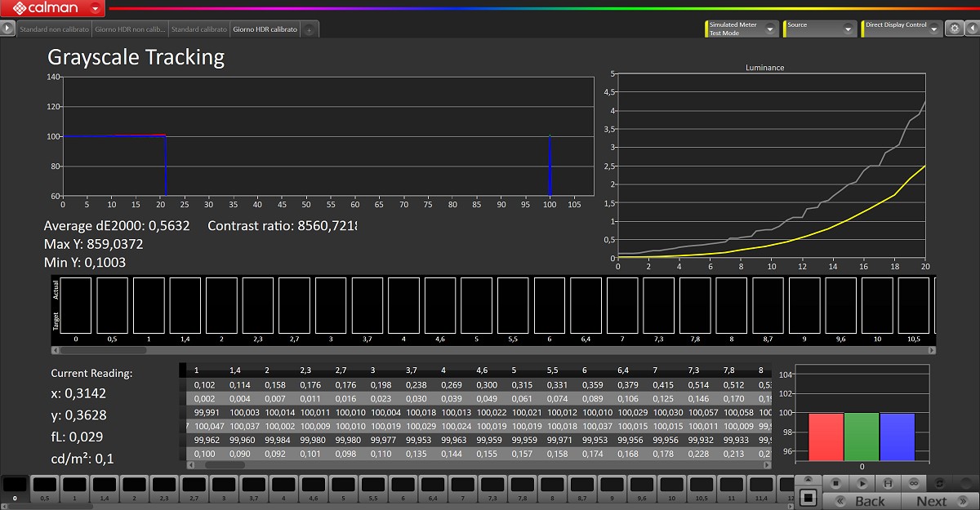980x510 pixels.
Task: Click table cell 99,991
Action: pos(208,413)
